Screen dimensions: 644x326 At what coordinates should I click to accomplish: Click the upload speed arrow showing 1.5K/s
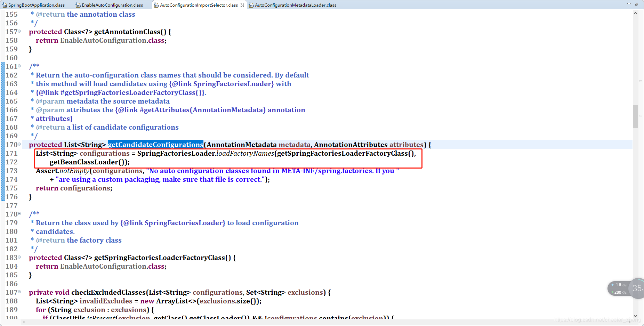(x=613, y=285)
